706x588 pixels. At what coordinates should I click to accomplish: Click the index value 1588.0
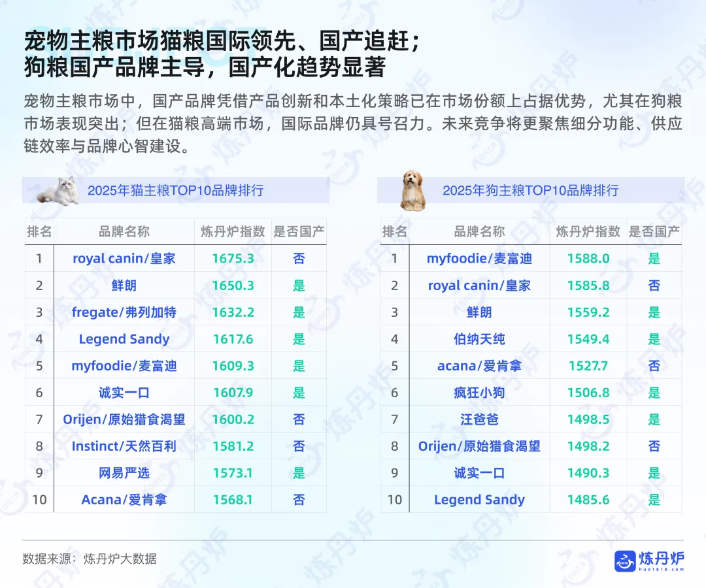[x=588, y=259]
